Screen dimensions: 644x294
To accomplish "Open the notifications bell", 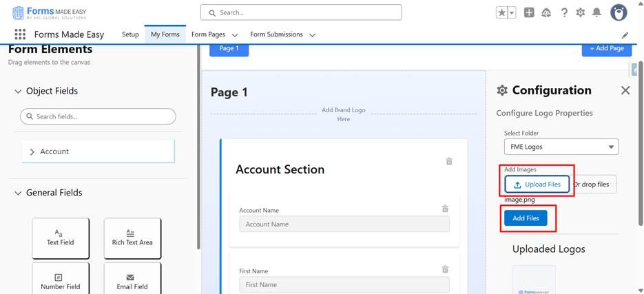I will [596, 12].
